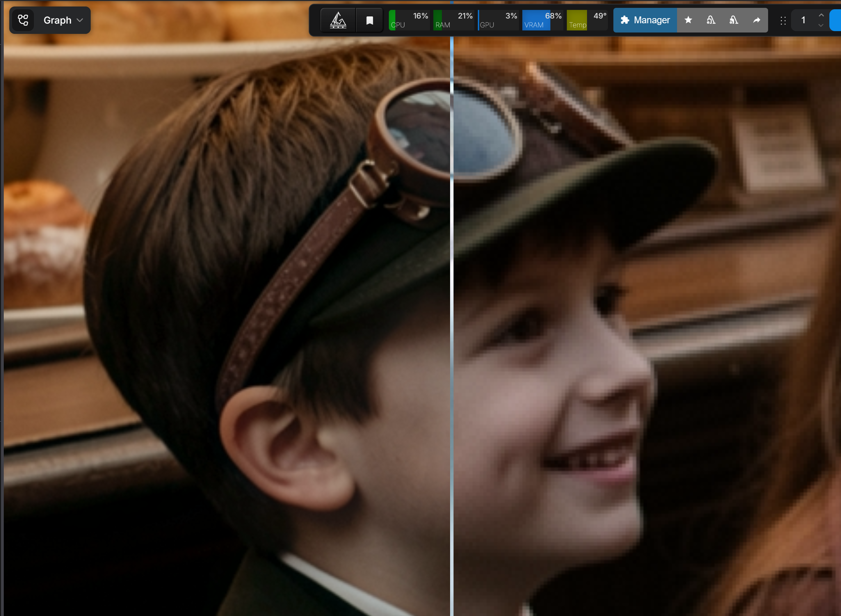Viewport: 841px width, 616px height.
Task: Click the Temp 49° monitor
Action: coord(587,20)
